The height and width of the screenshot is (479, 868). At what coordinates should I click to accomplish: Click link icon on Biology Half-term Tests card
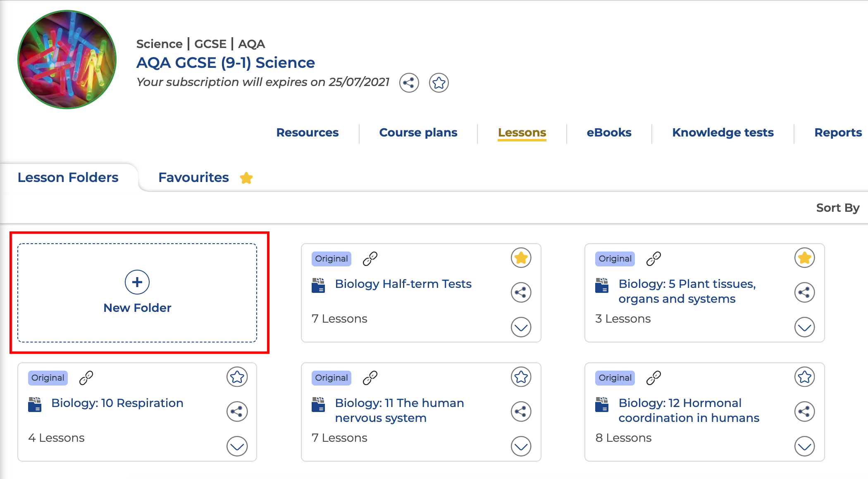click(370, 259)
